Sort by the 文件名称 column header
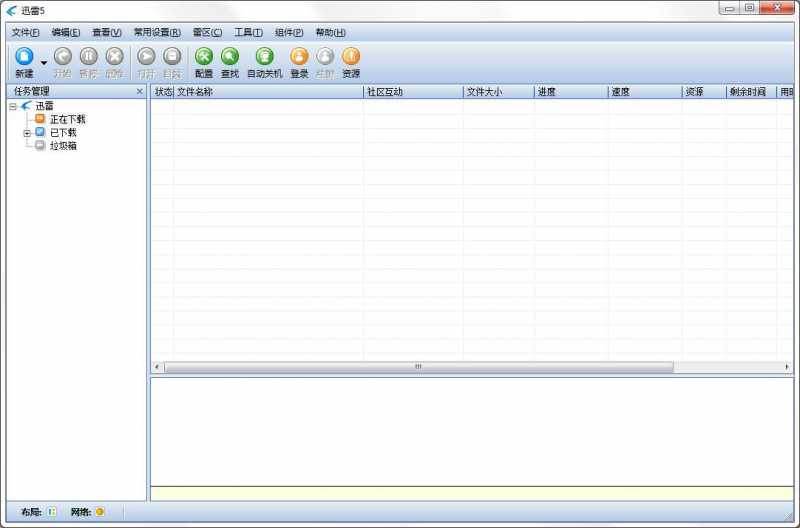Image resolution: width=800 pixels, height=528 pixels. click(x=268, y=92)
